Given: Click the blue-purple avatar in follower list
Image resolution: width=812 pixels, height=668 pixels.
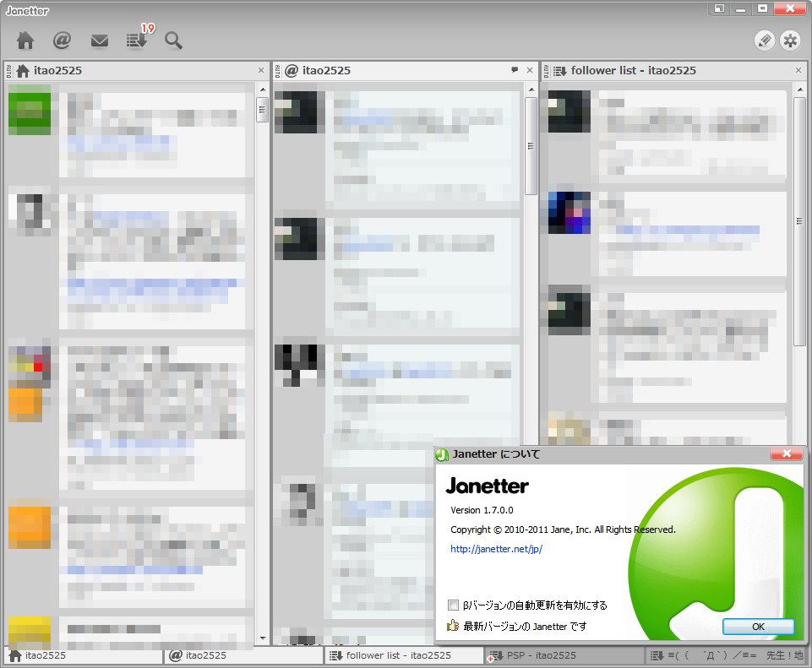Looking at the screenshot, I should (x=569, y=213).
